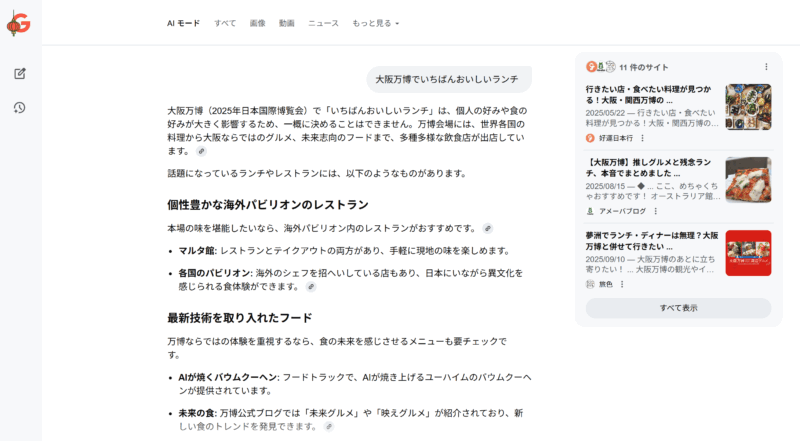Start a new AI Mode search
This screenshot has width=800, height=441.
pos(20,73)
